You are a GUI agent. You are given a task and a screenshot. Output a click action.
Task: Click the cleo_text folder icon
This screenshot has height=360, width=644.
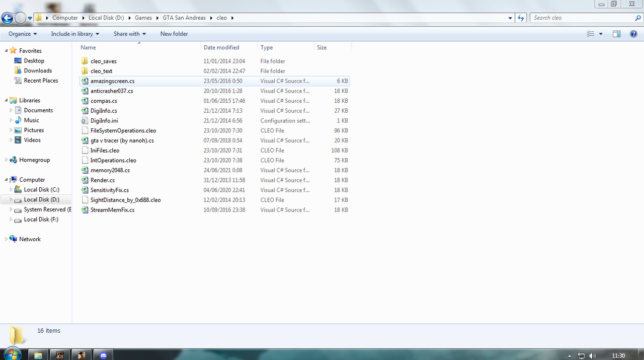tap(85, 71)
